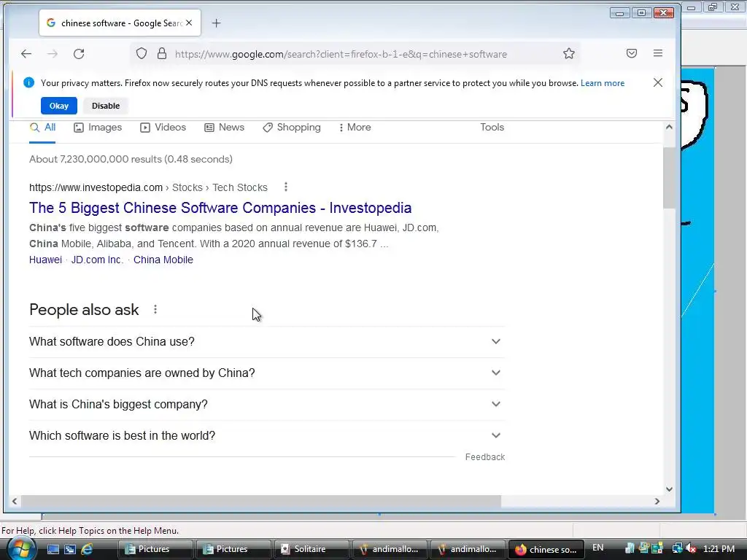Switch to Images search tab
The width and height of the screenshot is (747, 560).
[98, 128]
